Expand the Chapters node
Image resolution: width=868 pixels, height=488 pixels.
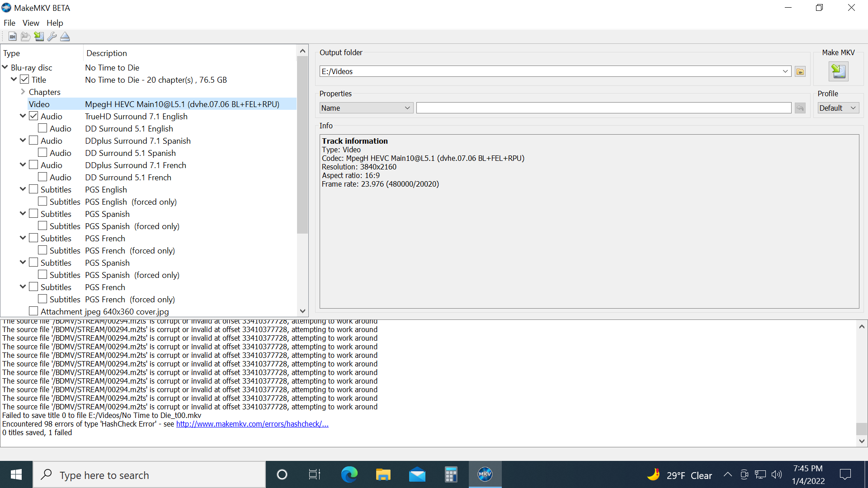(23, 92)
